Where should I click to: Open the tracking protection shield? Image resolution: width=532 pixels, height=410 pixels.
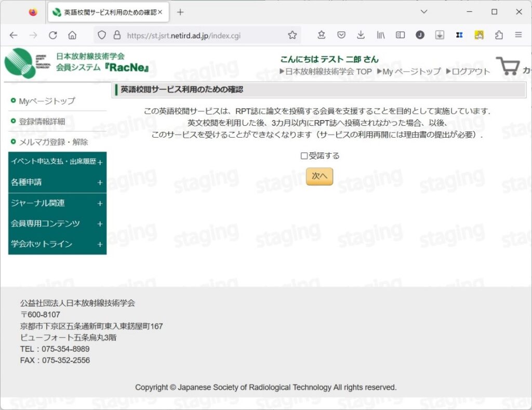tap(102, 35)
